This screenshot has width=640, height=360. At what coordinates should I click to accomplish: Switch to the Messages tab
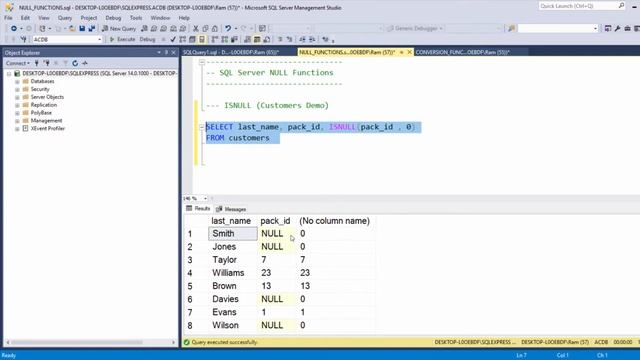coord(231,209)
